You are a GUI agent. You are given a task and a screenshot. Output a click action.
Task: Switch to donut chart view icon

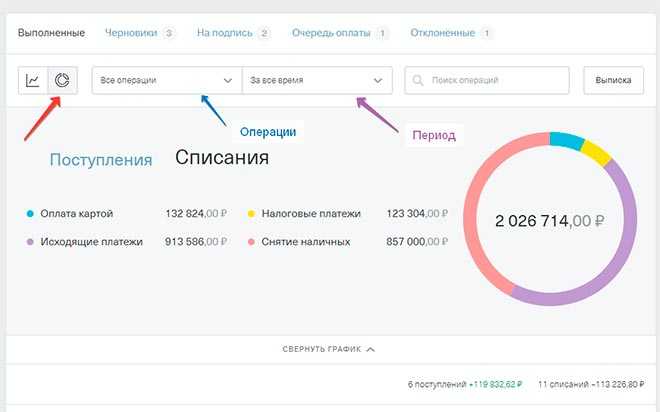62,80
